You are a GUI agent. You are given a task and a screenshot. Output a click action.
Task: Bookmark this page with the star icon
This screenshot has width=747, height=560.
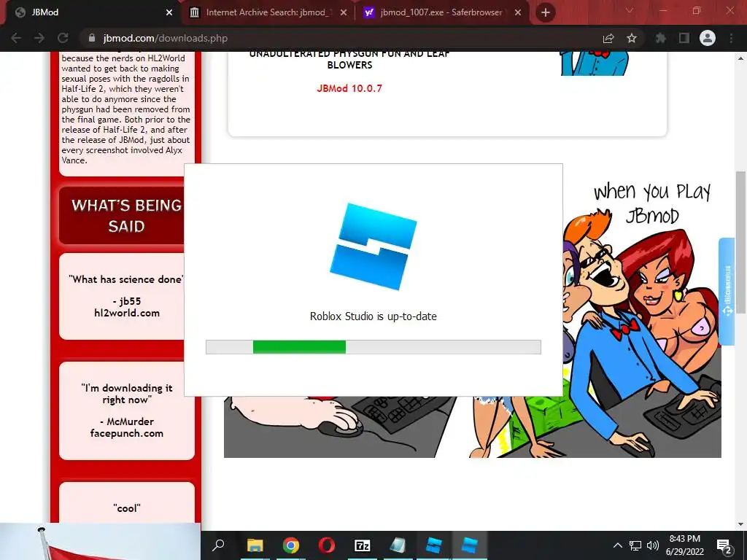click(x=632, y=38)
